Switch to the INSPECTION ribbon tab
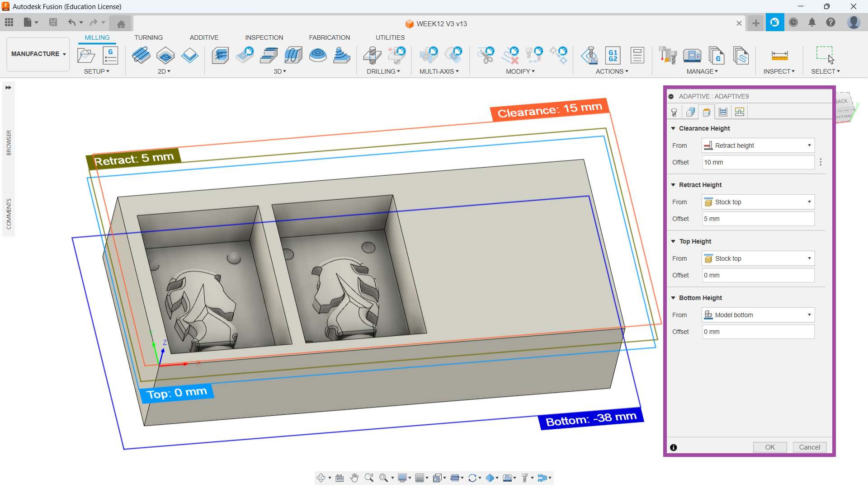The width and height of the screenshot is (868, 488). tap(264, 38)
